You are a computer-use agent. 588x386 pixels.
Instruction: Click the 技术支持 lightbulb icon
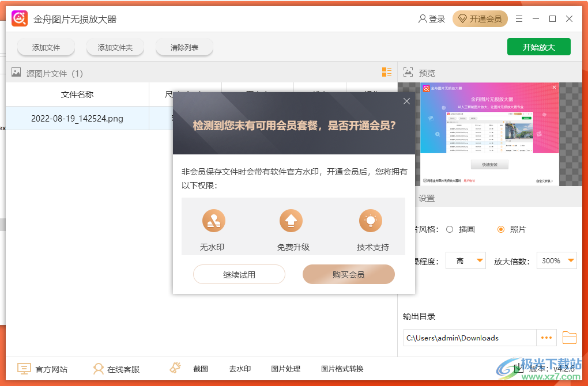(371, 220)
